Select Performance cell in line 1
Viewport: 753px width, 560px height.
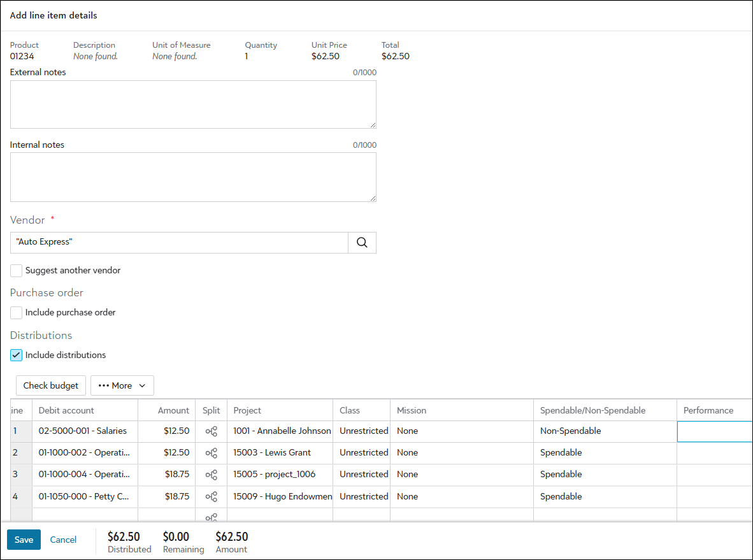click(x=714, y=431)
